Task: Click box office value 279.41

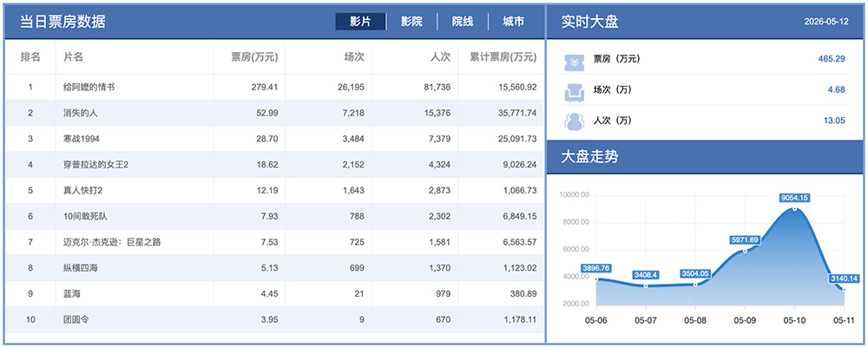Action: coord(265,88)
